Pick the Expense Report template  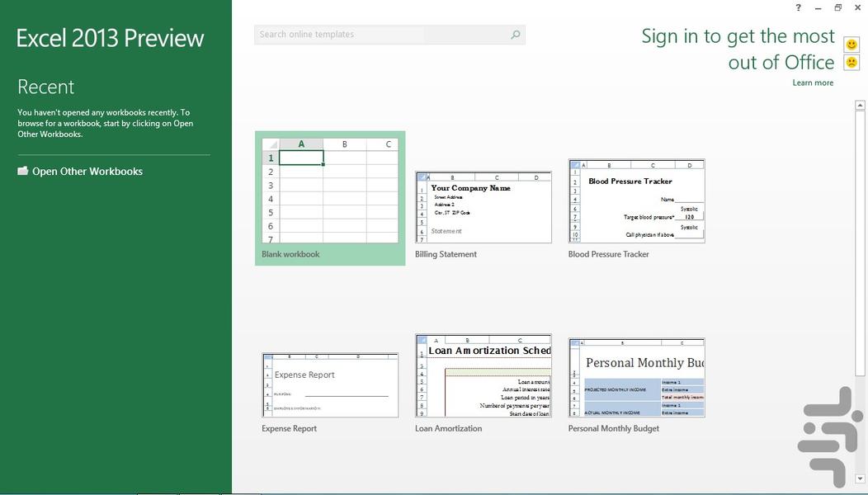point(330,385)
